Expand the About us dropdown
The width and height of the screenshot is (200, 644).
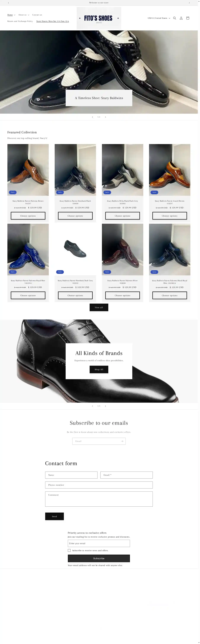(x=24, y=15)
